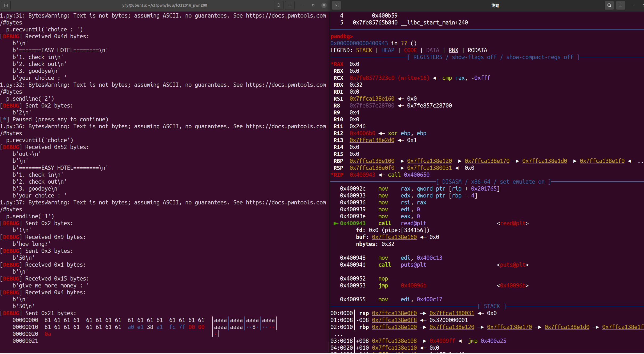Viewport: 644px width, 354px height.
Task: Click the left terminal title bar path text
Action: (x=164, y=5)
